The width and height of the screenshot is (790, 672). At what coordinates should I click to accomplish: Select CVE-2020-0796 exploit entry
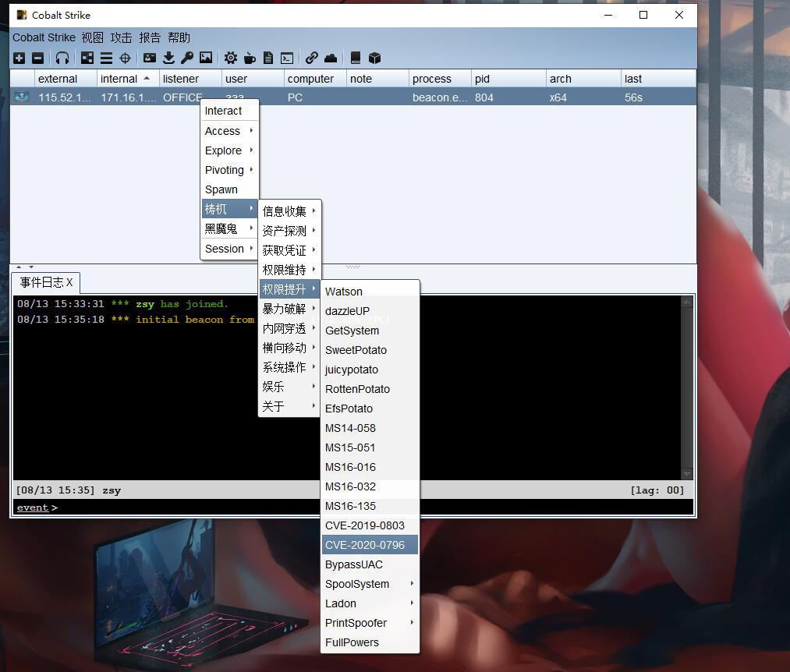370,545
